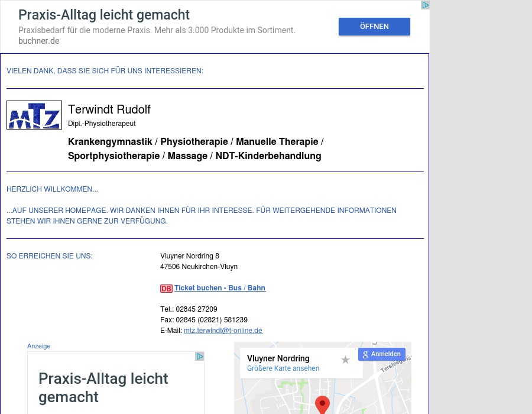
Task: Follow the Ticket buchen - Bus / Bahn link
Action: point(220,288)
